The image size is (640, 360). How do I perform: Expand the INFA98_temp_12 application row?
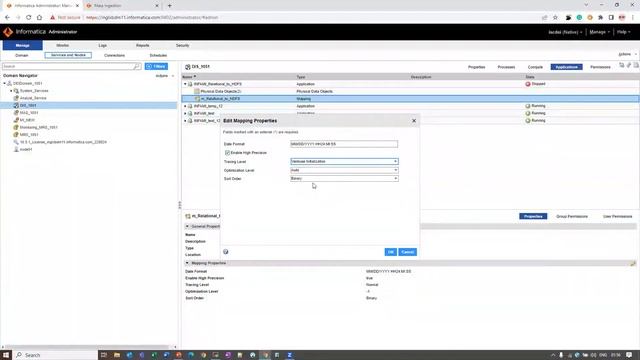pyautogui.click(x=185, y=106)
